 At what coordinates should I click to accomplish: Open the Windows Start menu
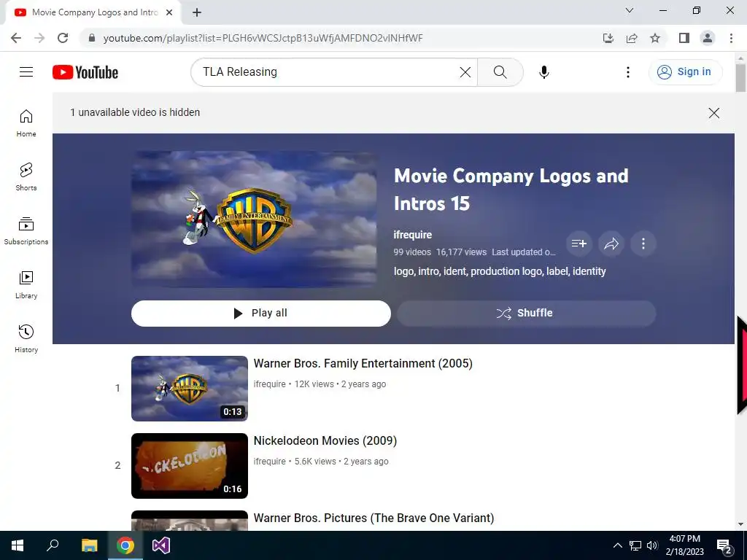coord(18,545)
